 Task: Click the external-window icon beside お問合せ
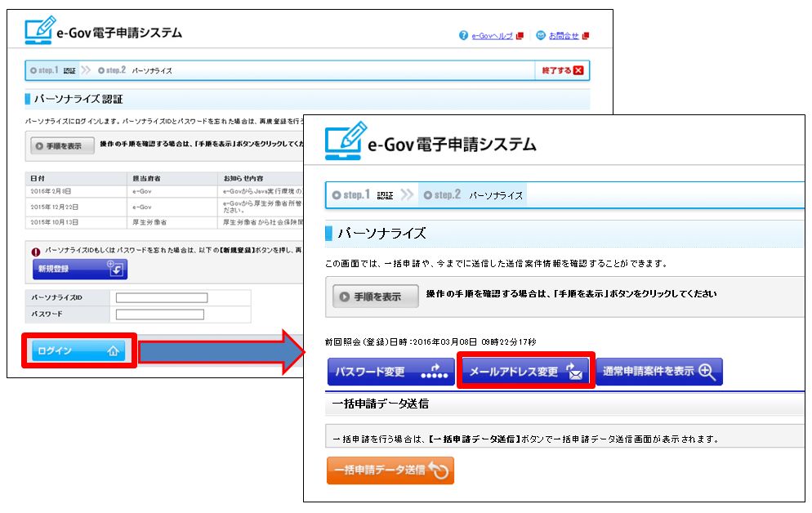tap(585, 36)
